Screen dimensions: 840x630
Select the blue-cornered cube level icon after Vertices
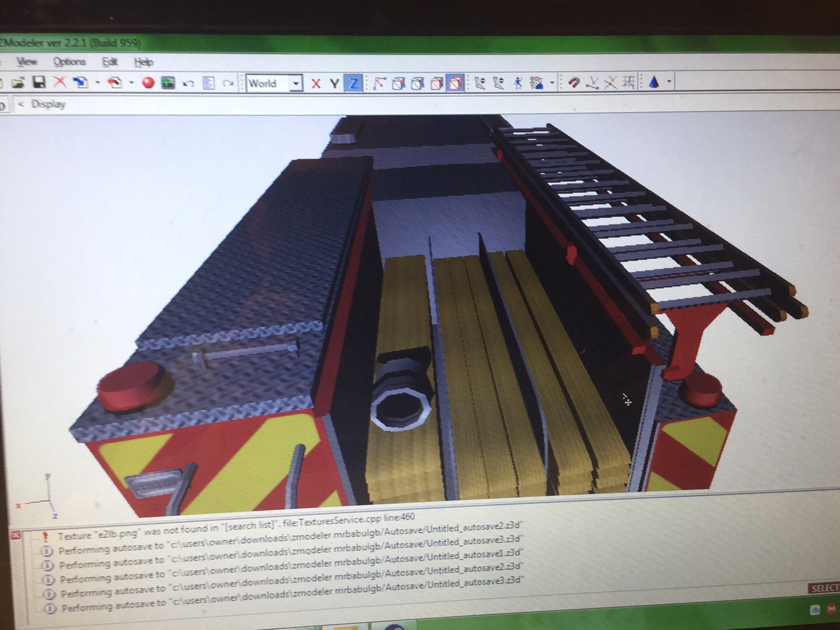(398, 84)
